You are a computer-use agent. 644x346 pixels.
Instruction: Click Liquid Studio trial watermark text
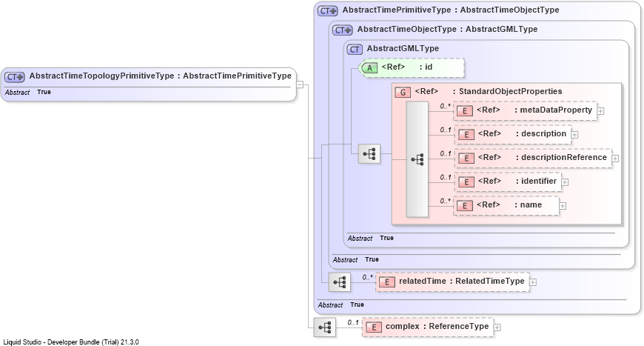pyautogui.click(x=71, y=342)
